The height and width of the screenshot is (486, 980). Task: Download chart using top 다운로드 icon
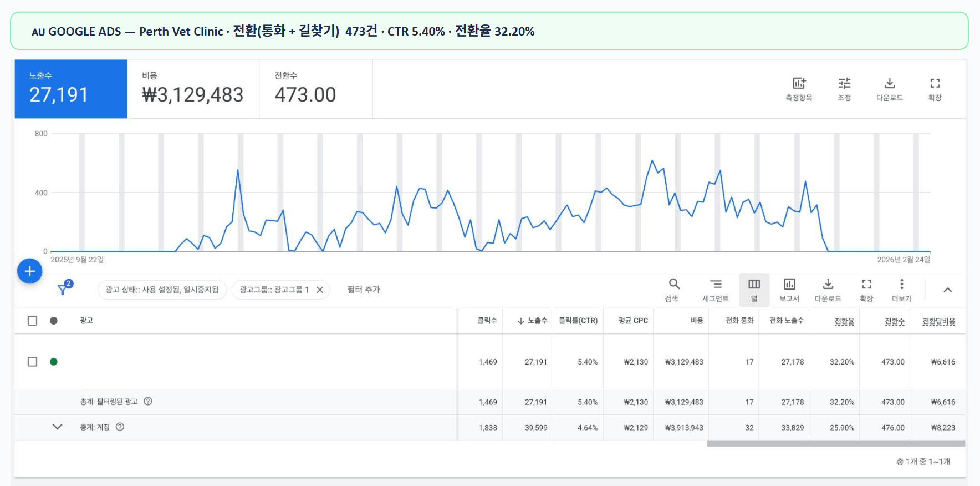(890, 84)
